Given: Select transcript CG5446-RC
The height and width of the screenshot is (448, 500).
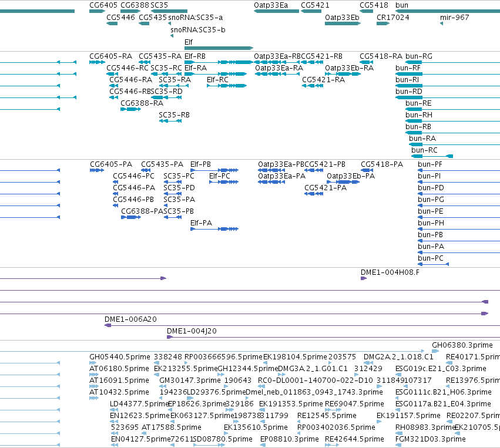Looking at the screenshot, I should click(112, 74).
